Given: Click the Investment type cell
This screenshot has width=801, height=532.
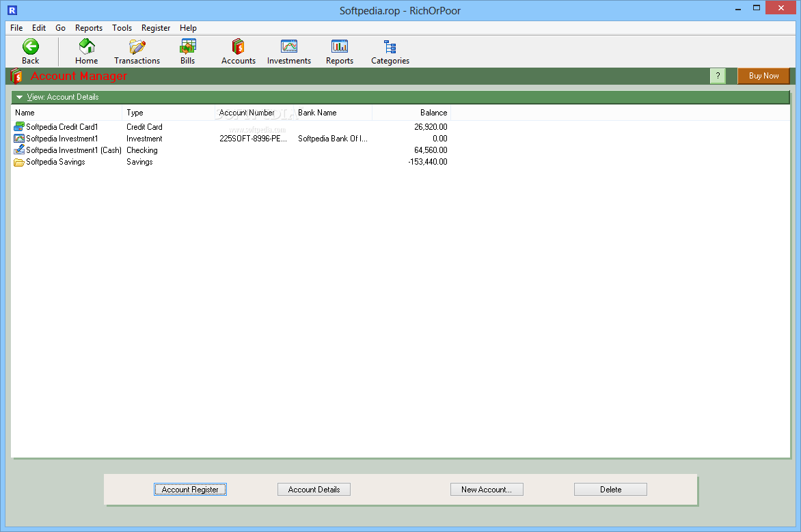Looking at the screenshot, I should (145, 139).
